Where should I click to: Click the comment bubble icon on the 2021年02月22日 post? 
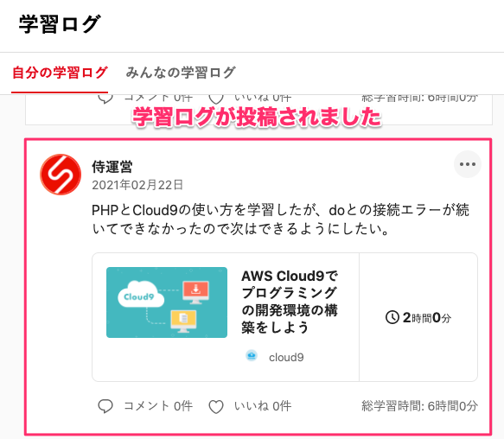point(105,406)
